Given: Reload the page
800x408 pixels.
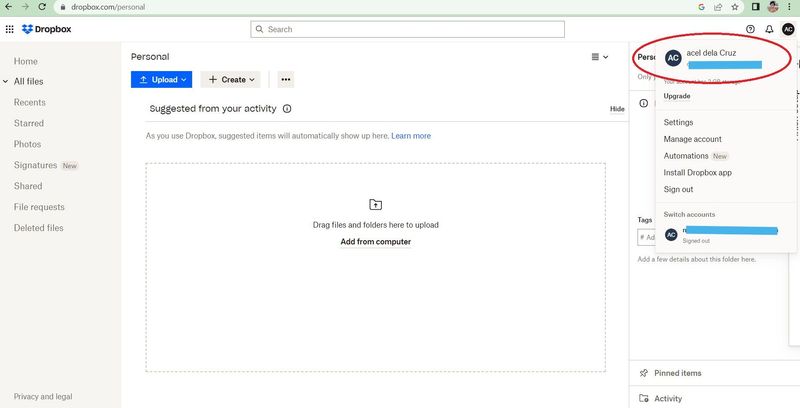Looking at the screenshot, I should [x=42, y=7].
